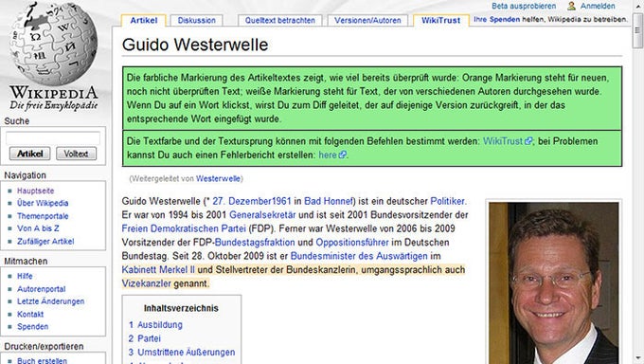Click the Inhaltsverzeichnis heading

181,308
